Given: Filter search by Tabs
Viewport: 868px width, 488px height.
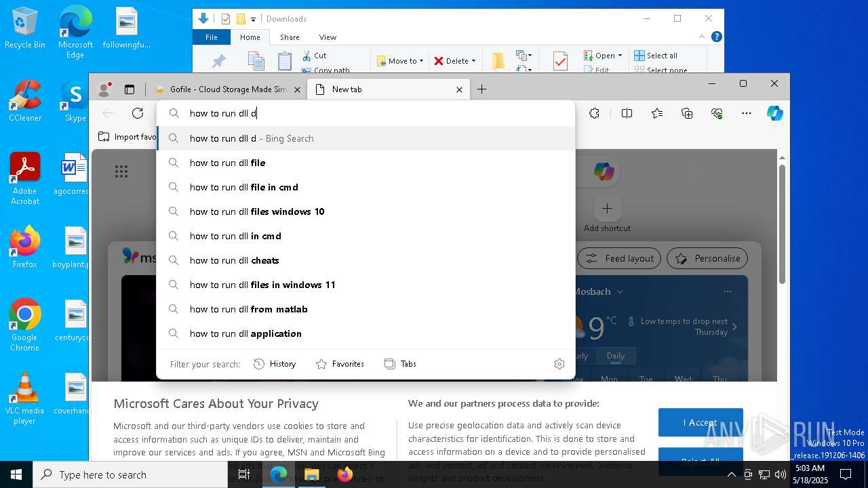Looking at the screenshot, I should click(x=400, y=364).
